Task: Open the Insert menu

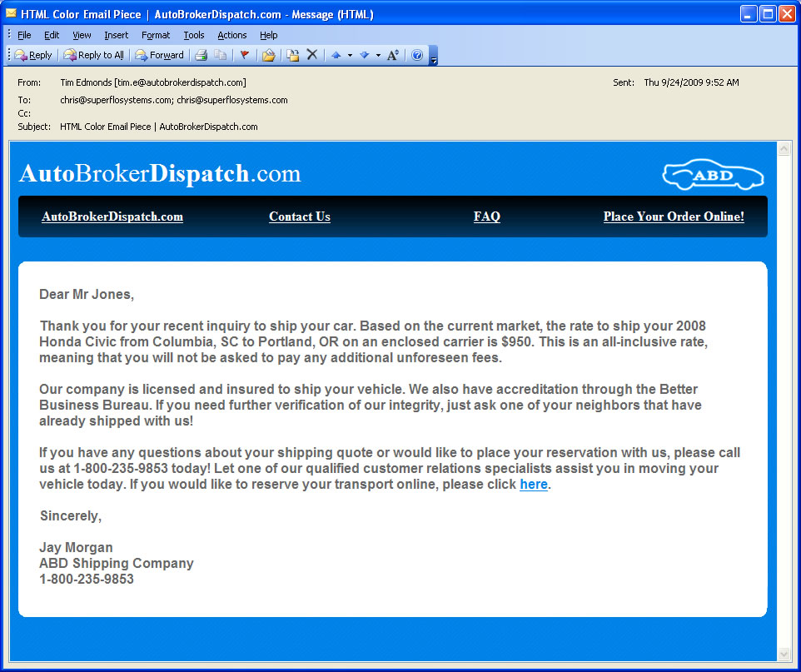Action: (117, 35)
